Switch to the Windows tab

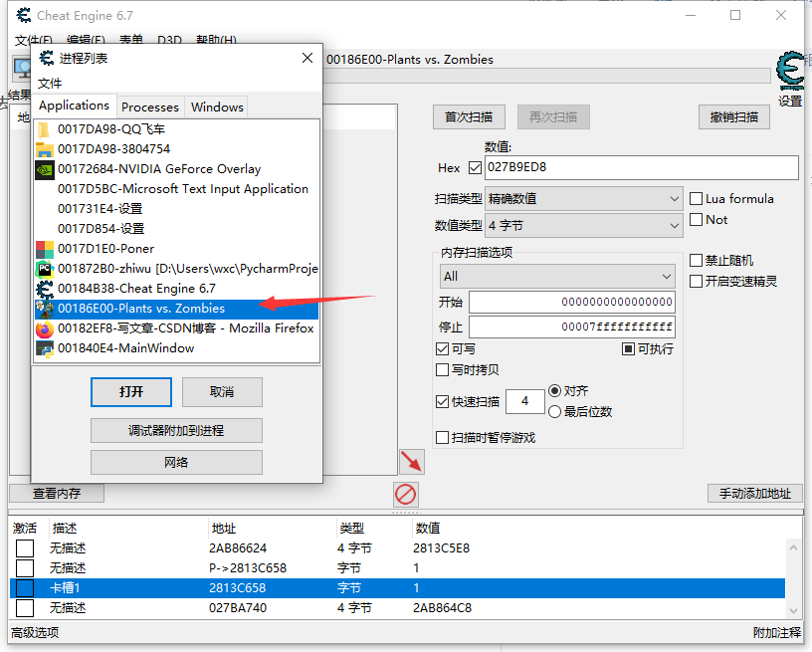pos(217,108)
